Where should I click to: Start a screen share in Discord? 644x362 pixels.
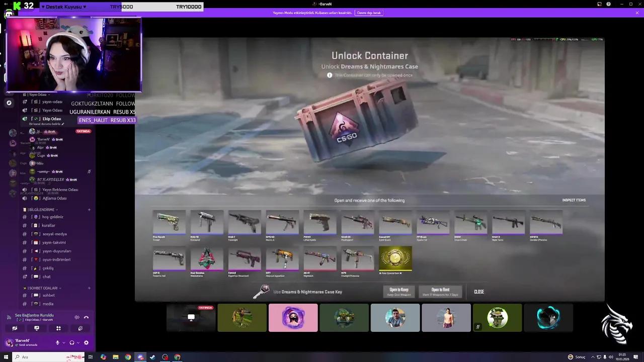(36, 328)
